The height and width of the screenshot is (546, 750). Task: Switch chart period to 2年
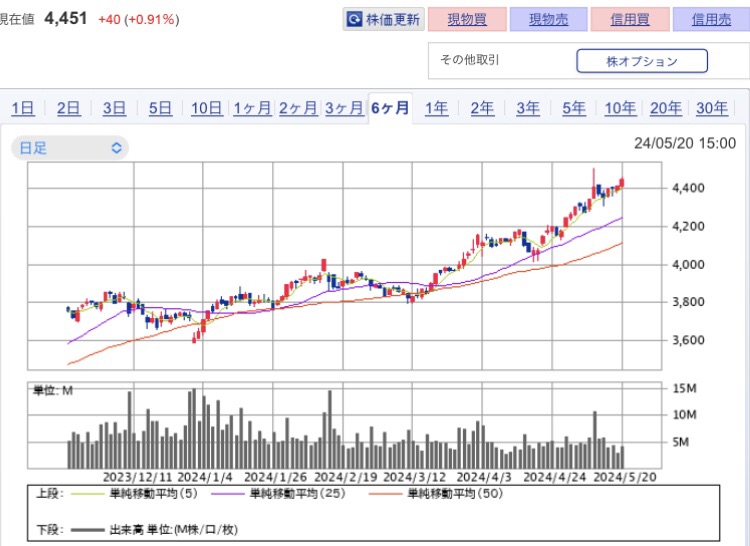click(x=482, y=108)
